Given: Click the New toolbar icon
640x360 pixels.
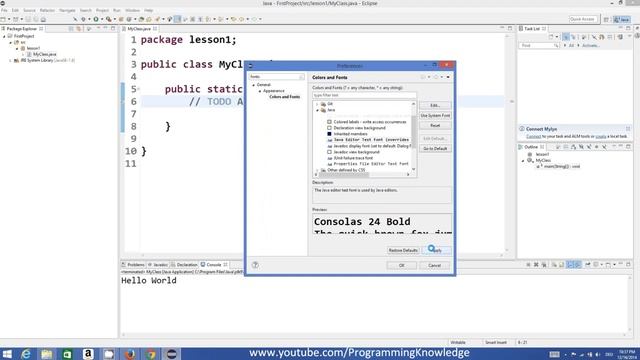Looking at the screenshot, I should tap(3, 19).
